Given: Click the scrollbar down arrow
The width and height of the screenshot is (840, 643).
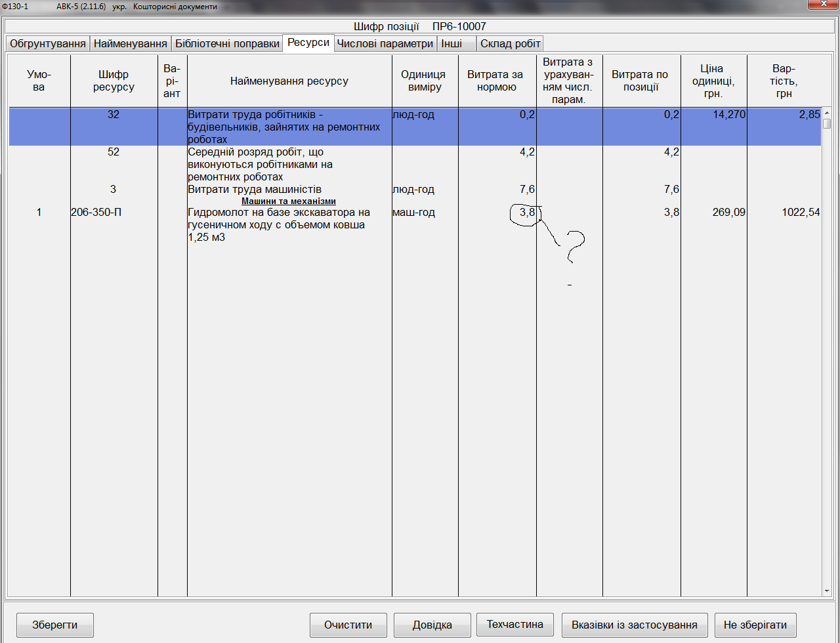Looking at the screenshot, I should click(x=827, y=591).
